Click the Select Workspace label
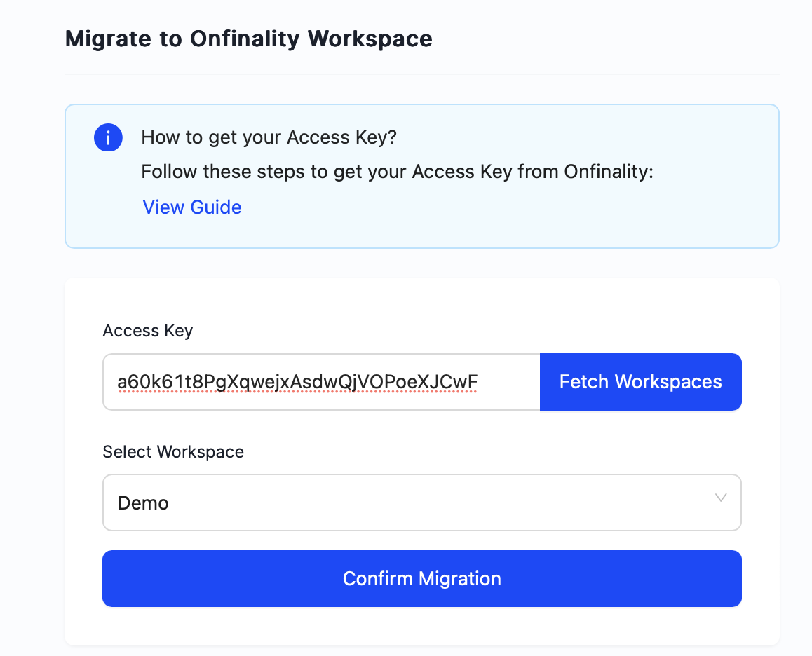The width and height of the screenshot is (812, 656). (173, 451)
